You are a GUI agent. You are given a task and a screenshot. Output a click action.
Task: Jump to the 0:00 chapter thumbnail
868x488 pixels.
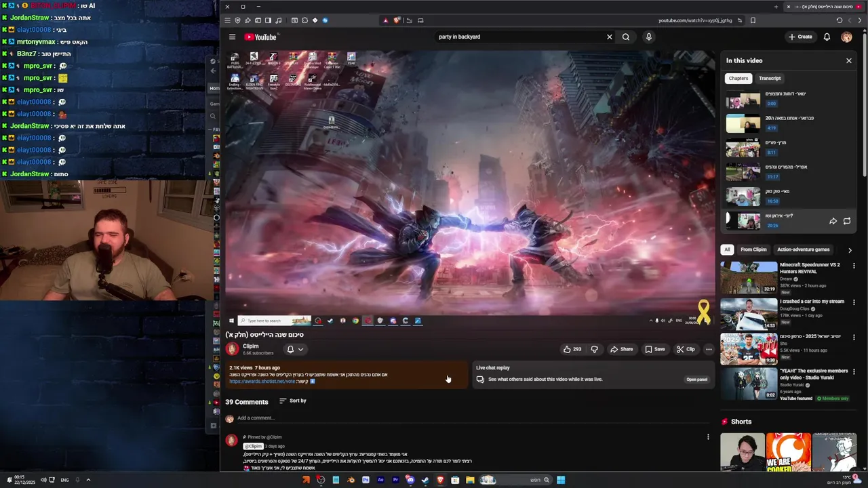(743, 100)
